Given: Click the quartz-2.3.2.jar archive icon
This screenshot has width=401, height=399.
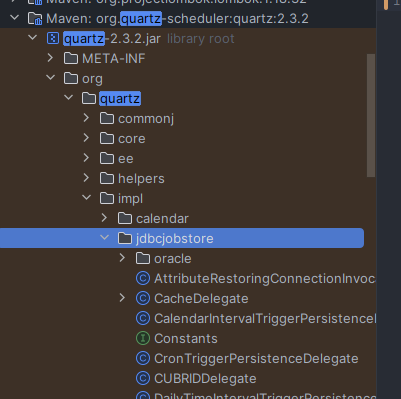Looking at the screenshot, I should click(53, 38).
